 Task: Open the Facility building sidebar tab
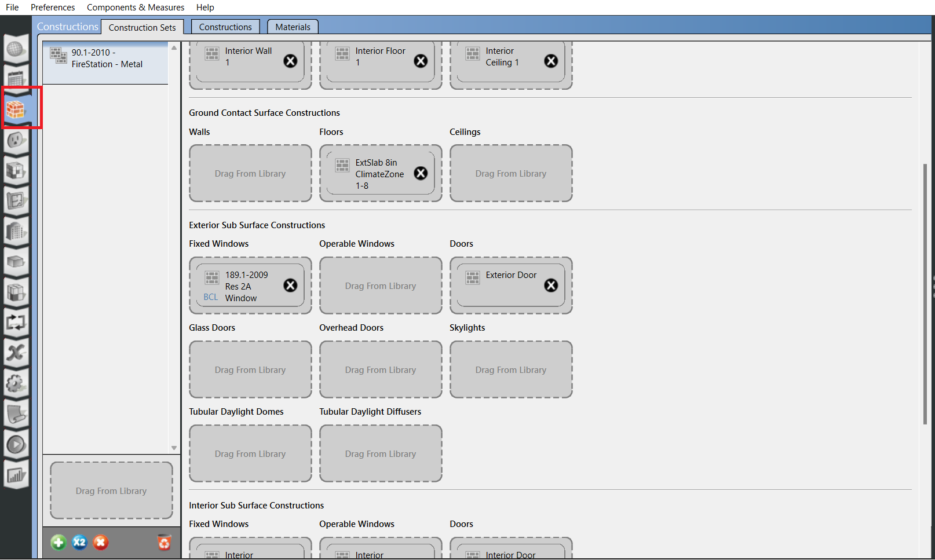click(16, 231)
